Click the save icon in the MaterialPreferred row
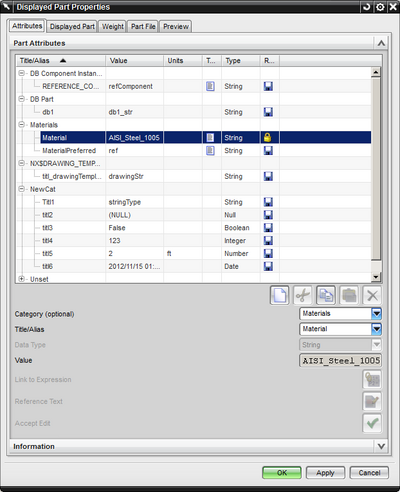The image size is (400, 492). pos(268,151)
